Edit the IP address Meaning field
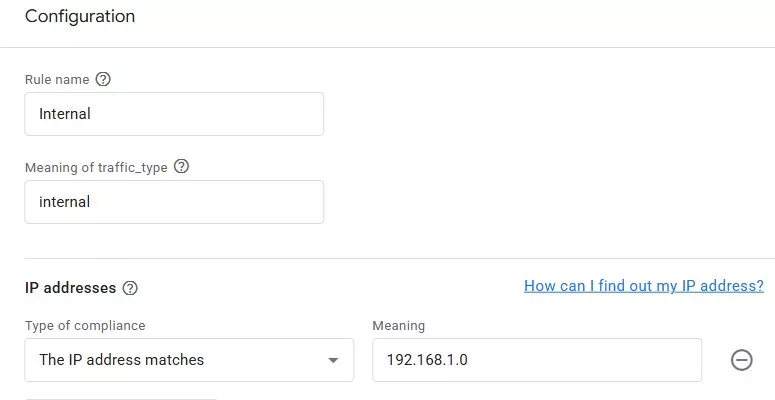The width and height of the screenshot is (775, 400). tap(537, 360)
